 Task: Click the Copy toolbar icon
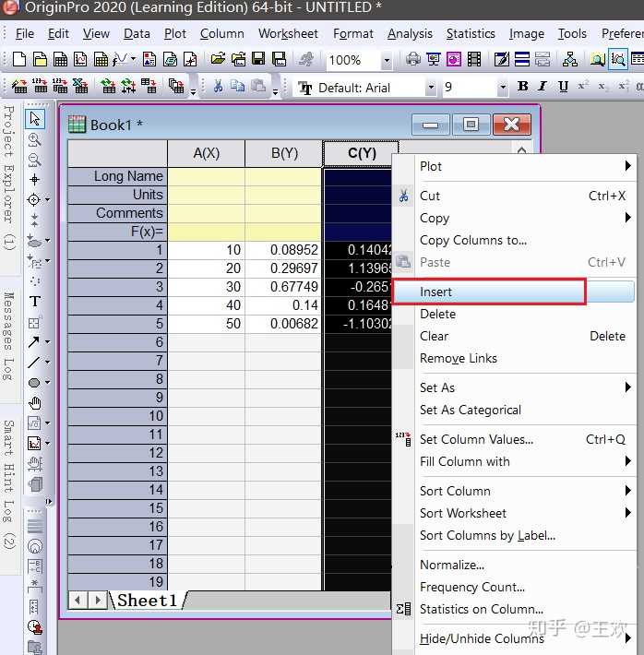(x=237, y=86)
